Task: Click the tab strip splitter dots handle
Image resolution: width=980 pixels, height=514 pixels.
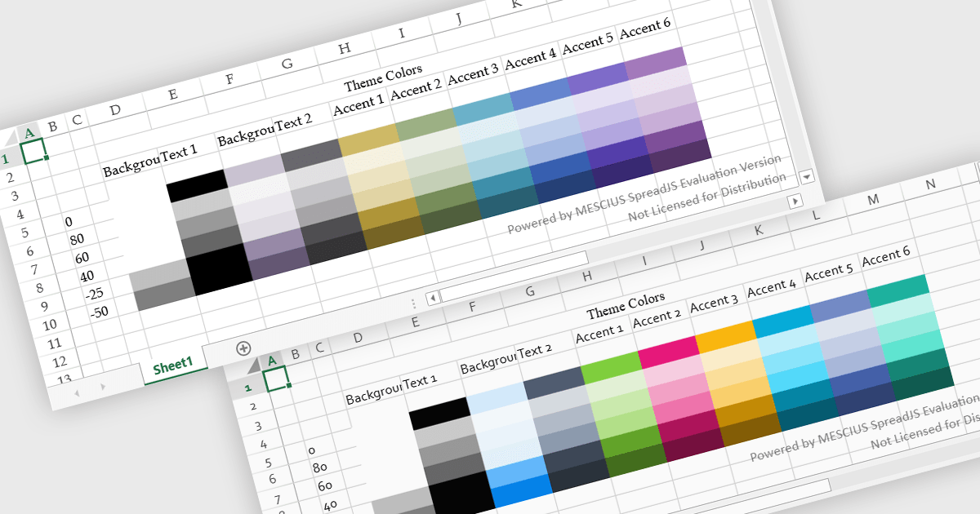Action: coord(413,302)
